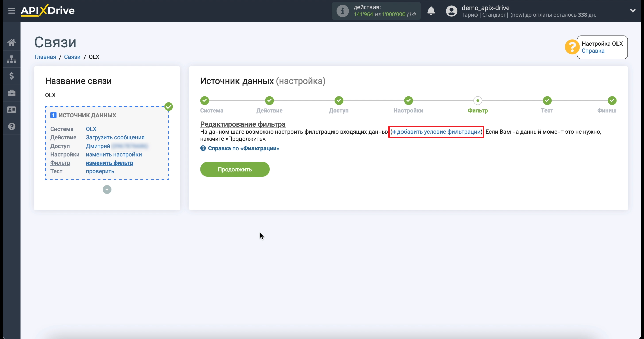The width and height of the screenshot is (644, 339).
Task: Go to Тест step
Action: pos(547,101)
